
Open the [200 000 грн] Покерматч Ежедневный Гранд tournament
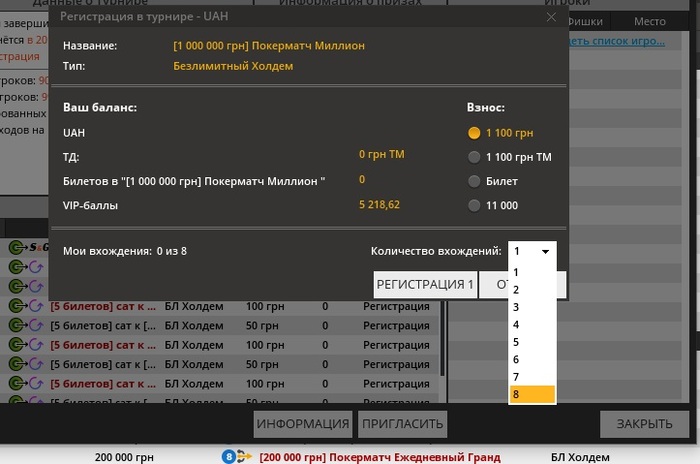(x=380, y=457)
